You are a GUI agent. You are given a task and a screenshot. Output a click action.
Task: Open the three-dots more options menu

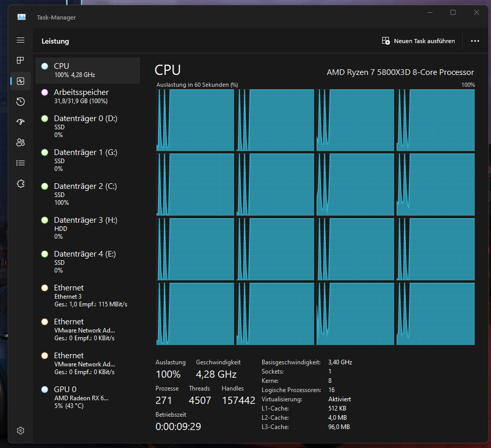(x=475, y=41)
